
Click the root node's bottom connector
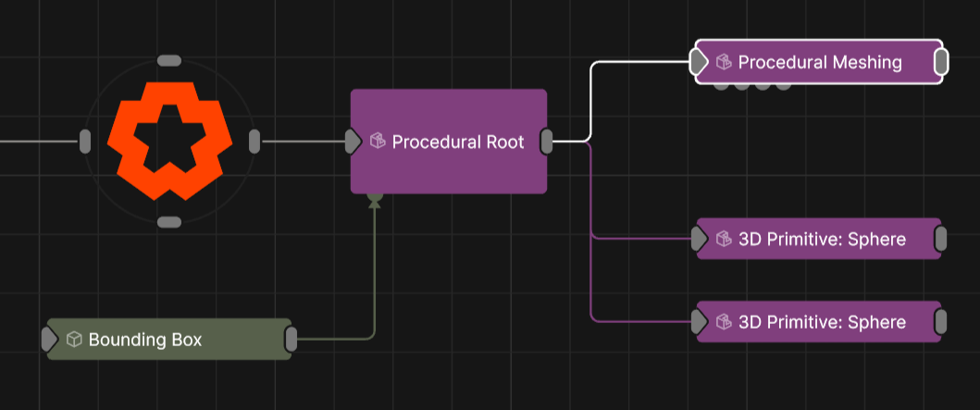pyautogui.click(x=169, y=222)
